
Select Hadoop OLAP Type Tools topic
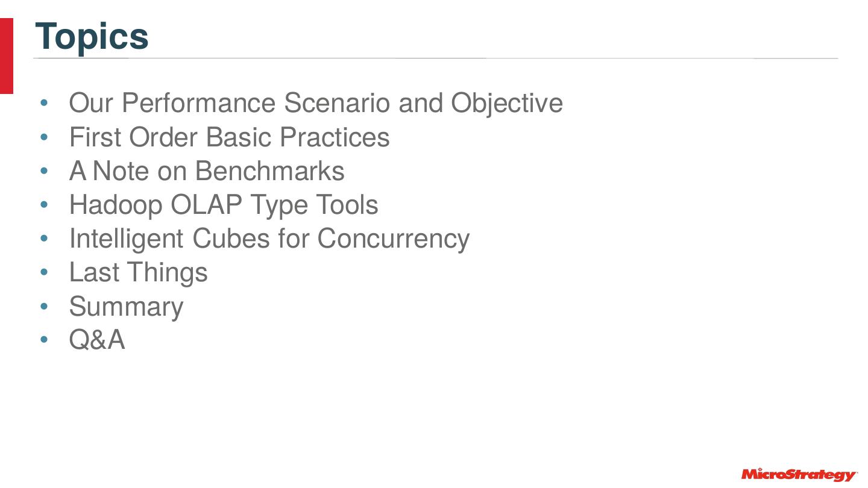(x=224, y=205)
